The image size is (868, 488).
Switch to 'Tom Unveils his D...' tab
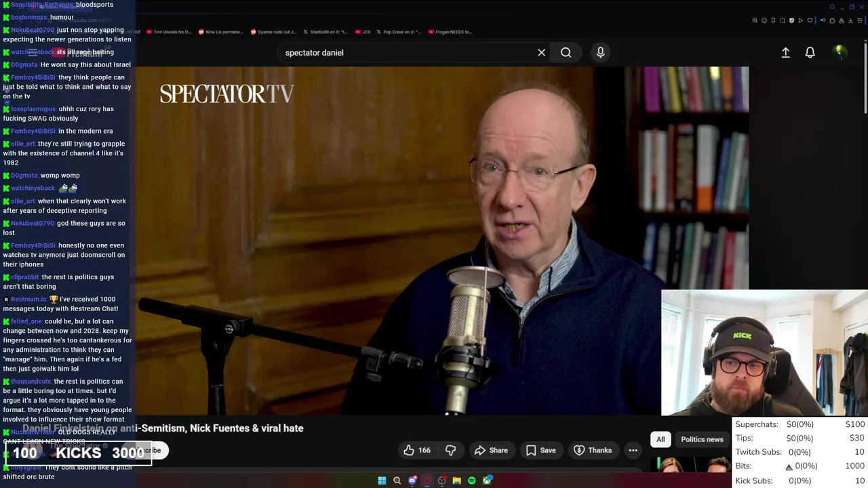tap(168, 32)
